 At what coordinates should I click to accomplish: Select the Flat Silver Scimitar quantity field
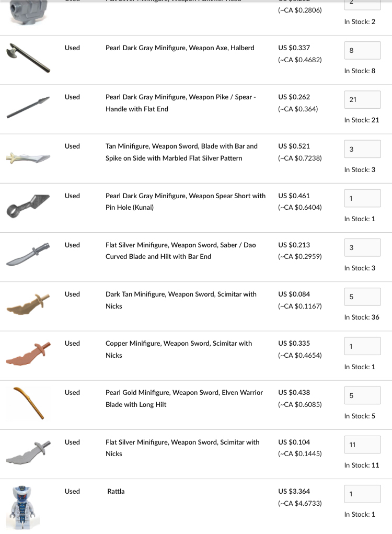(x=362, y=445)
